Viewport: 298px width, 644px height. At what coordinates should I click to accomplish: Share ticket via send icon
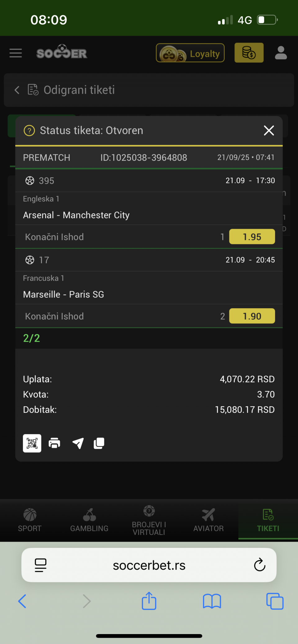tap(78, 443)
